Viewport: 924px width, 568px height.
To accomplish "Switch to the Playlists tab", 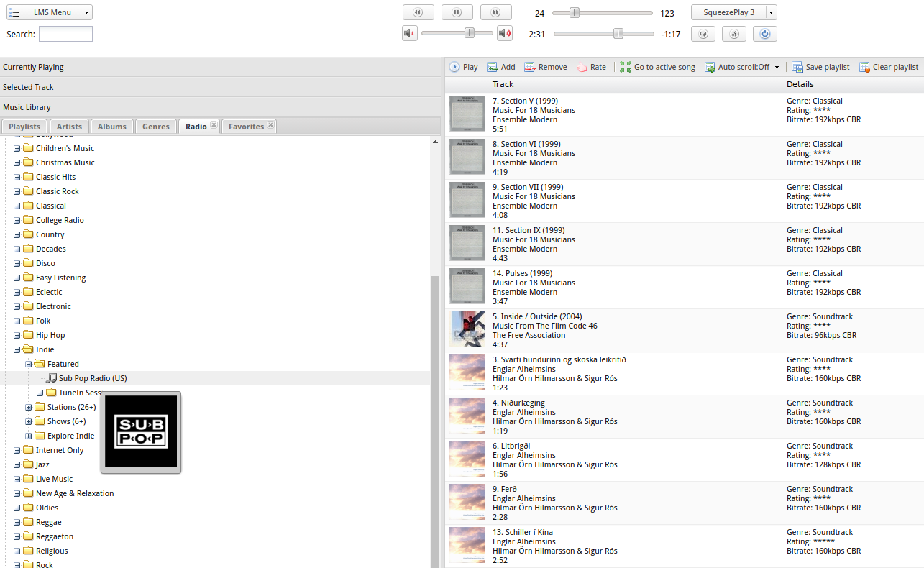I will pos(24,127).
